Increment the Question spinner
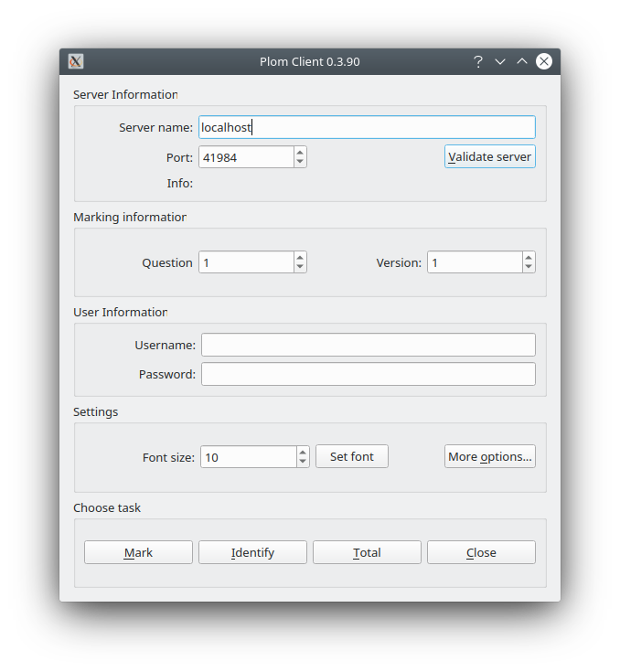This screenshot has width=620, height=672. click(x=300, y=257)
